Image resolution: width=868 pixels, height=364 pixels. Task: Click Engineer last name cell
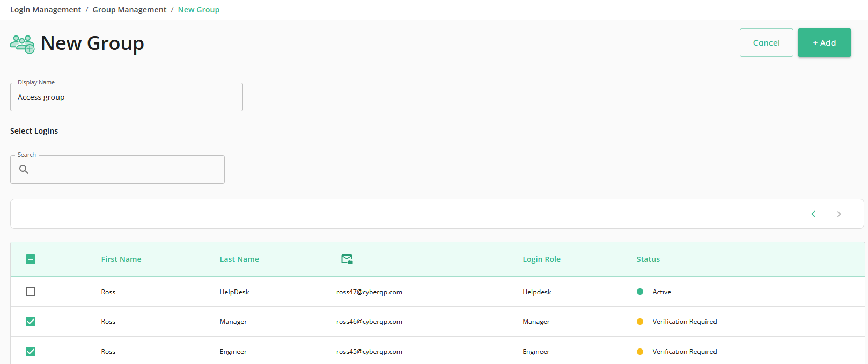pyautogui.click(x=233, y=352)
